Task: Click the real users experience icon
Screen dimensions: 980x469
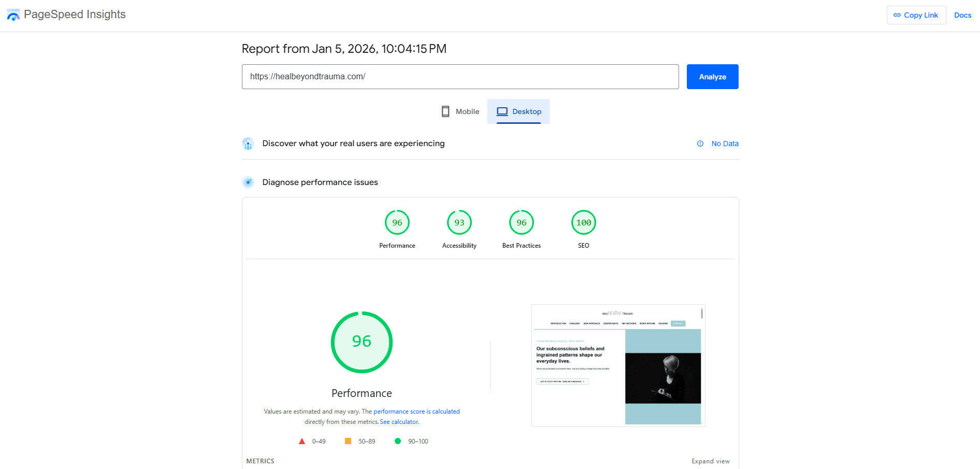Action: coord(248,144)
